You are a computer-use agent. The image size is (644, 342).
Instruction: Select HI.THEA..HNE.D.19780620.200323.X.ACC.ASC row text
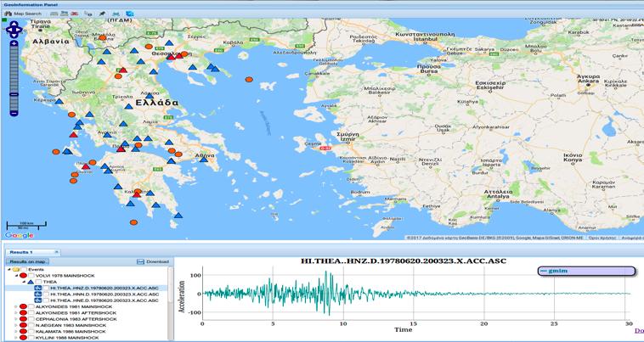[x=105, y=300]
